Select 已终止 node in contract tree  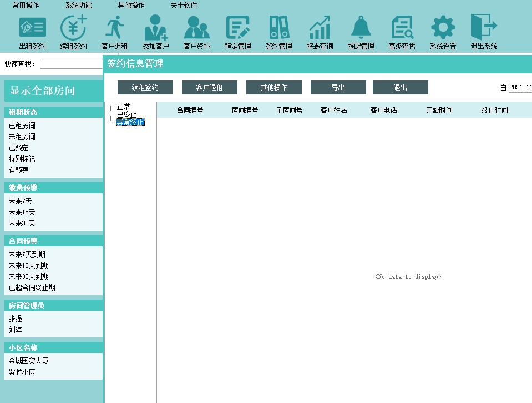[126, 114]
